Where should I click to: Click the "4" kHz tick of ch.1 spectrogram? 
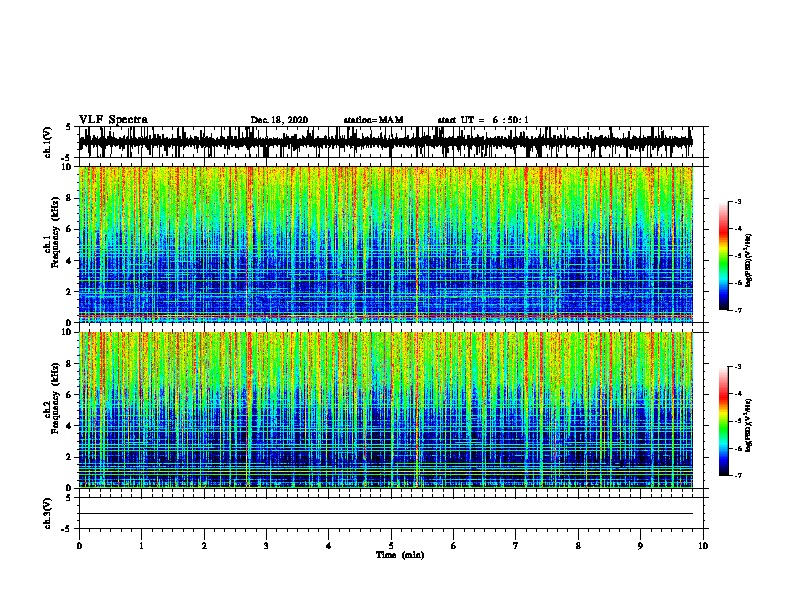tap(69, 261)
